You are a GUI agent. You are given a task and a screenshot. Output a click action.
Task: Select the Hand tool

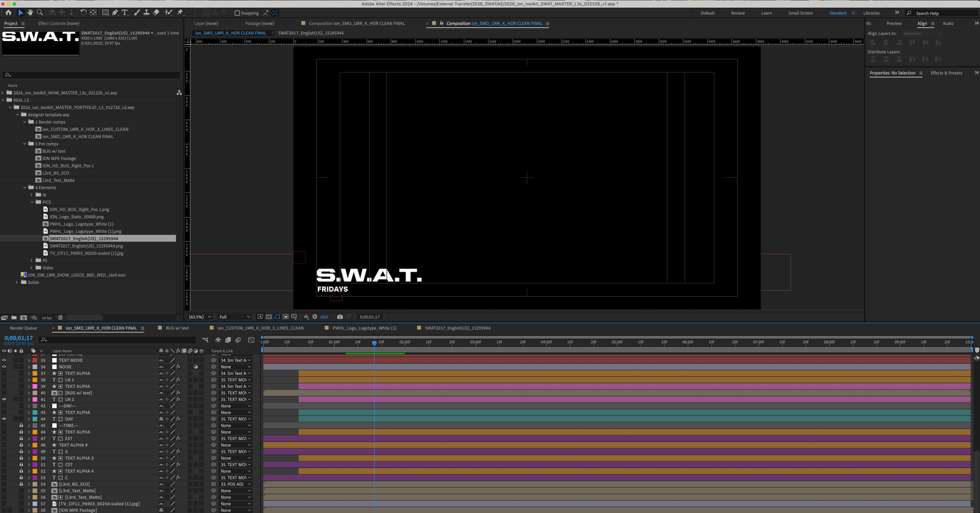(x=30, y=12)
